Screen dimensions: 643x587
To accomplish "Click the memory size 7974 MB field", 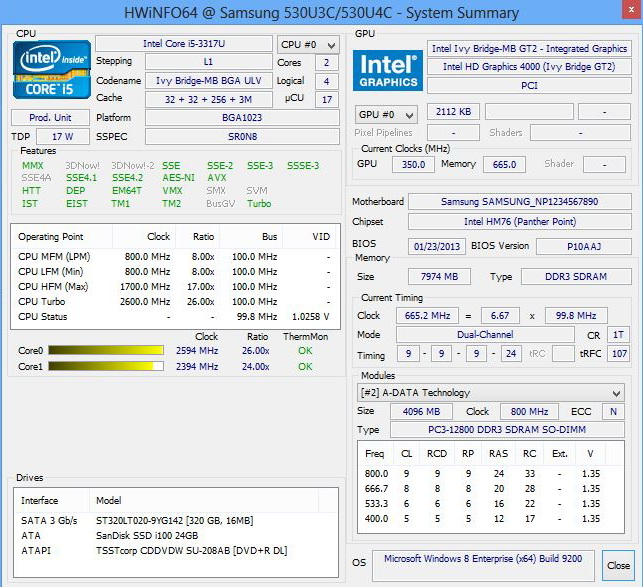I will [439, 276].
